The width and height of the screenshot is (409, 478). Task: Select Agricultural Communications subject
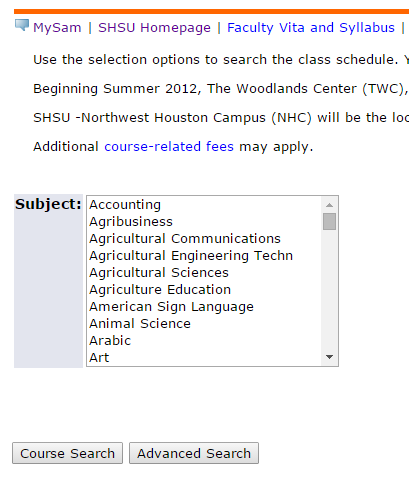coord(204,239)
